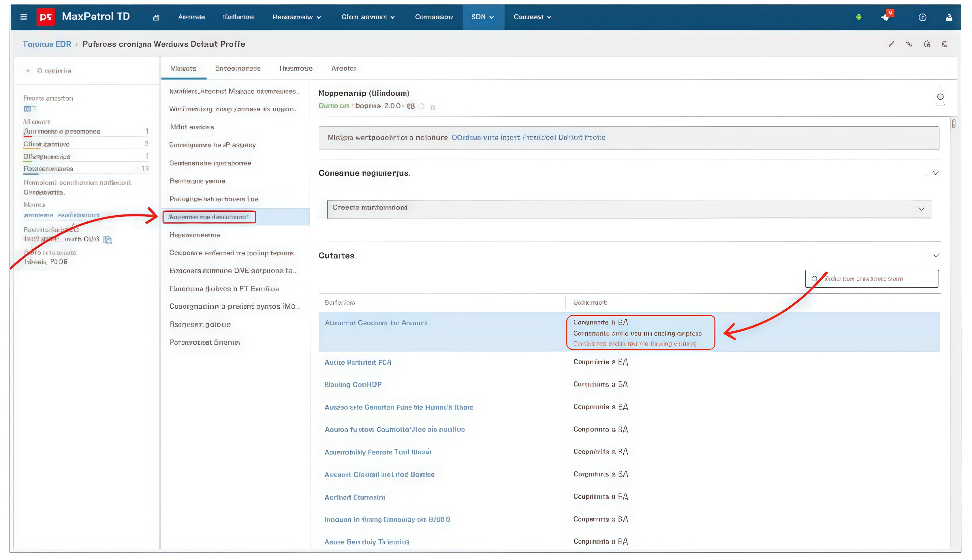
Task: Collapse the Cutartes section chevron
Action: click(936, 255)
